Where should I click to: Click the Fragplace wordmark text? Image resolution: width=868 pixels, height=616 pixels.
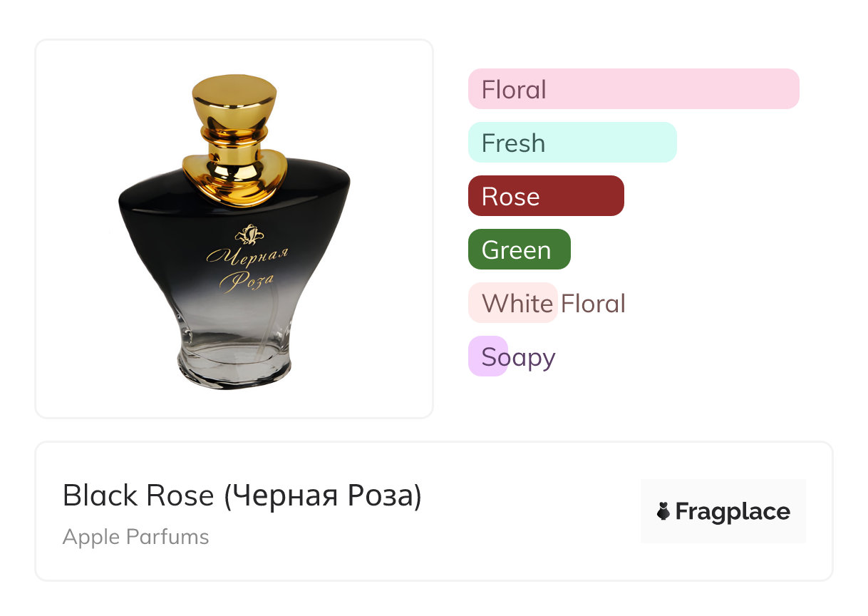[x=733, y=512]
